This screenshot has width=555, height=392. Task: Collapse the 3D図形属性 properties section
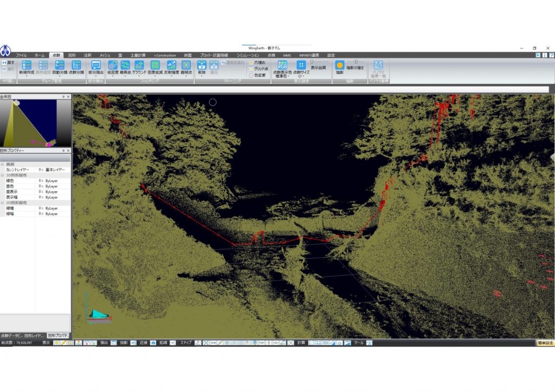coord(2,175)
